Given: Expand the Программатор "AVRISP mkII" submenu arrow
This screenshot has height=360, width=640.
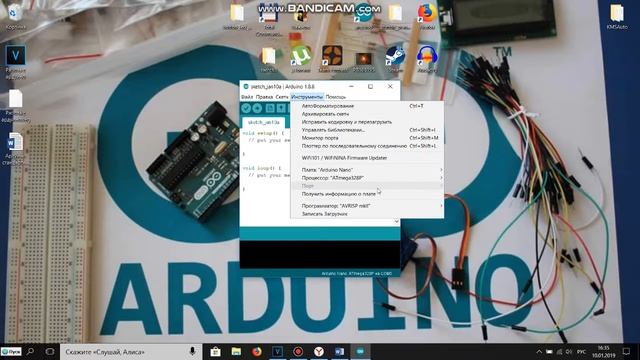Looking at the screenshot, I should tap(441, 206).
